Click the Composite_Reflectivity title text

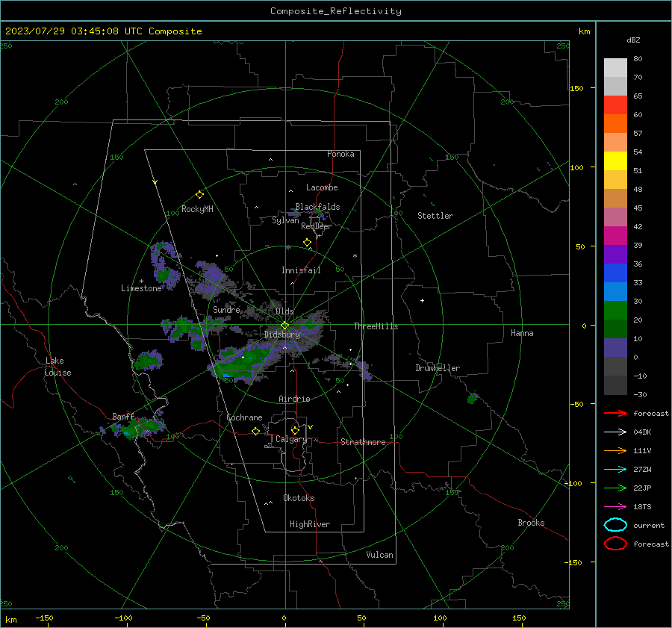point(336,11)
